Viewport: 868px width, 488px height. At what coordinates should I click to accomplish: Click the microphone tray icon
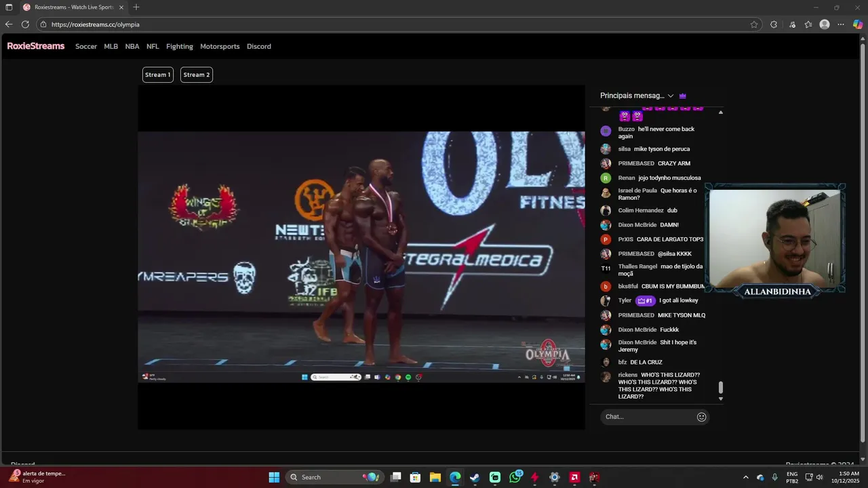click(774, 477)
